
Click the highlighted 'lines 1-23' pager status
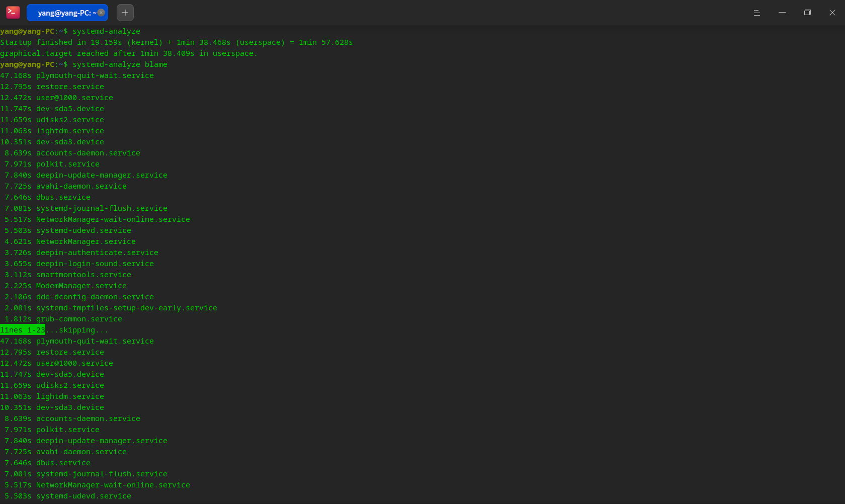(23, 330)
